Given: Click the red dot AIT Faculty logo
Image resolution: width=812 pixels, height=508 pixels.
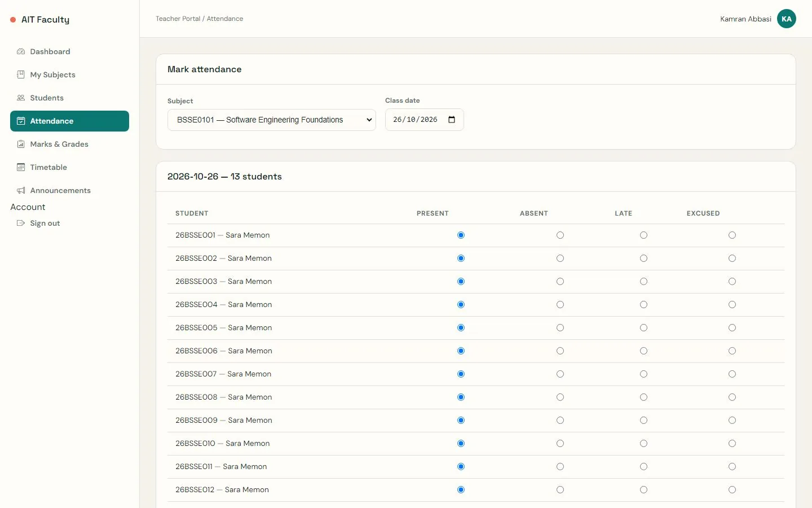Looking at the screenshot, I should point(13,20).
